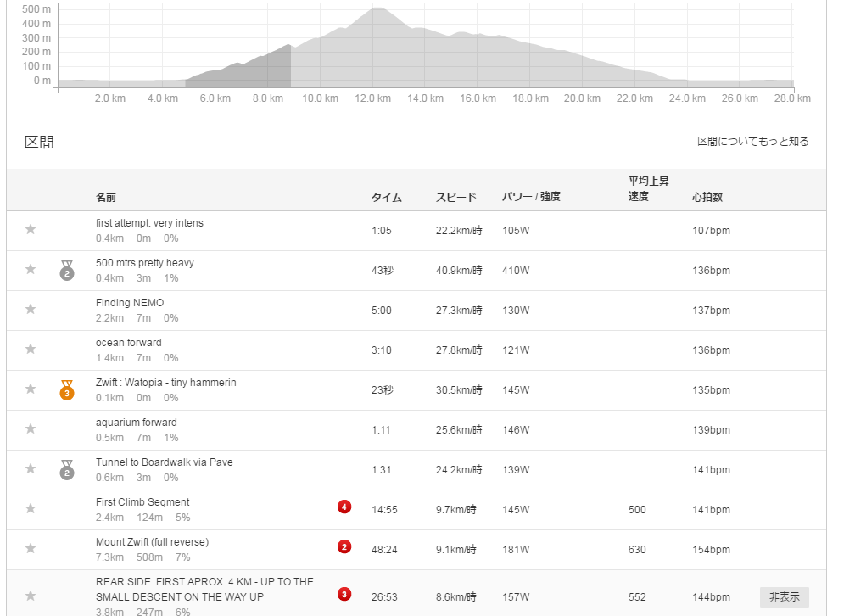Click silver medal icon for '500 mtrs pretty heavy'
This screenshot has width=855, height=616.
67,271
